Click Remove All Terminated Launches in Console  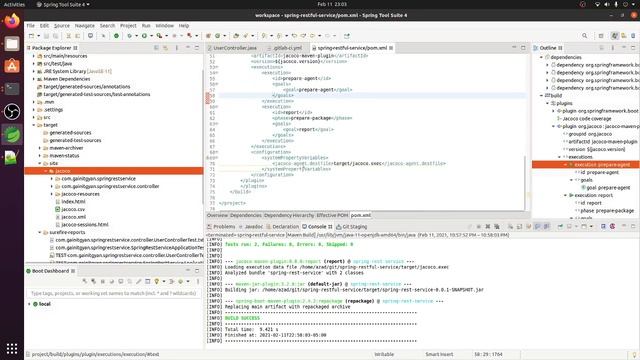click(497, 227)
